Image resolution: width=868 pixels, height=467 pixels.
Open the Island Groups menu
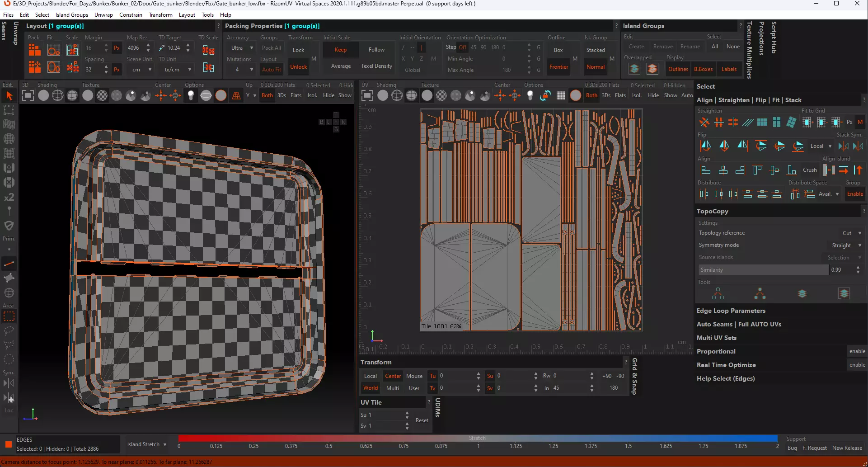72,15
